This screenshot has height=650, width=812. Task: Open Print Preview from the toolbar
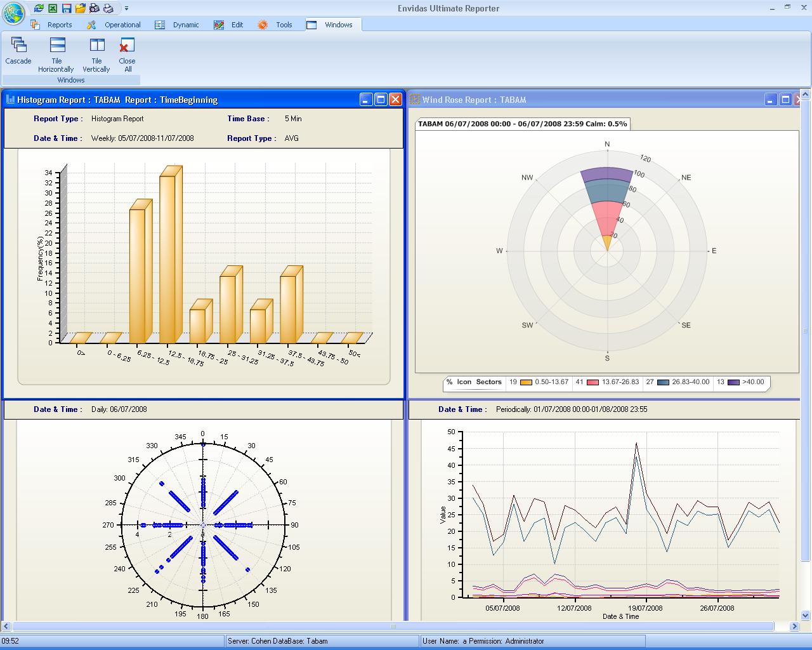coord(95,8)
